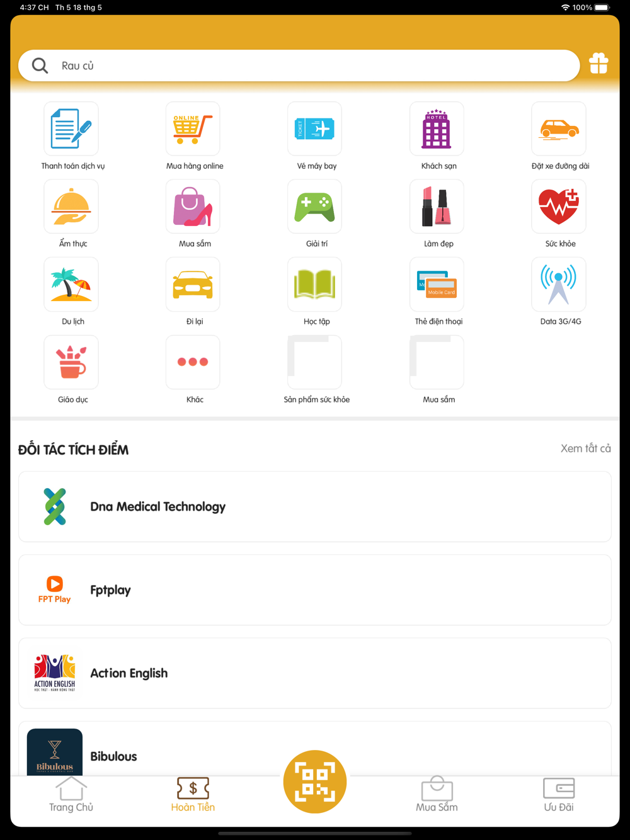Open the Ẩm thực food category
This screenshot has width=630, height=840.
[71, 207]
